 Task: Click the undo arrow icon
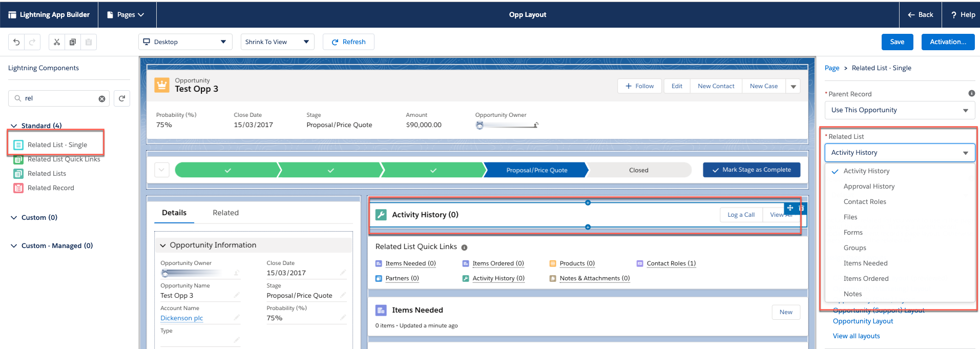pyautogui.click(x=16, y=42)
